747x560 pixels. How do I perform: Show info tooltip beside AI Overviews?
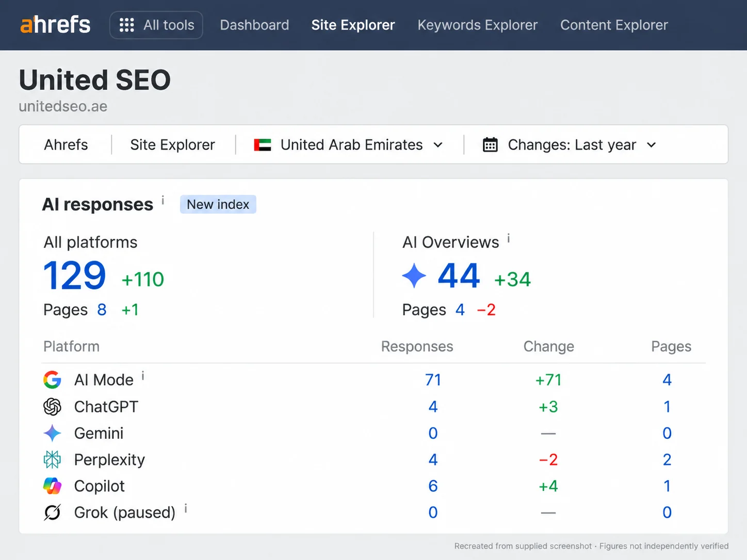509,238
